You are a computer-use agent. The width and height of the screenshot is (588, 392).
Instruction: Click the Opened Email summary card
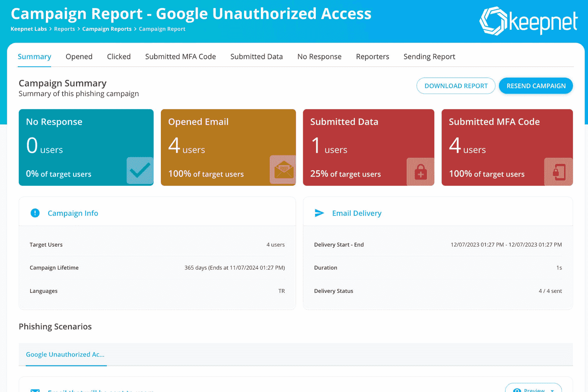pos(228,147)
